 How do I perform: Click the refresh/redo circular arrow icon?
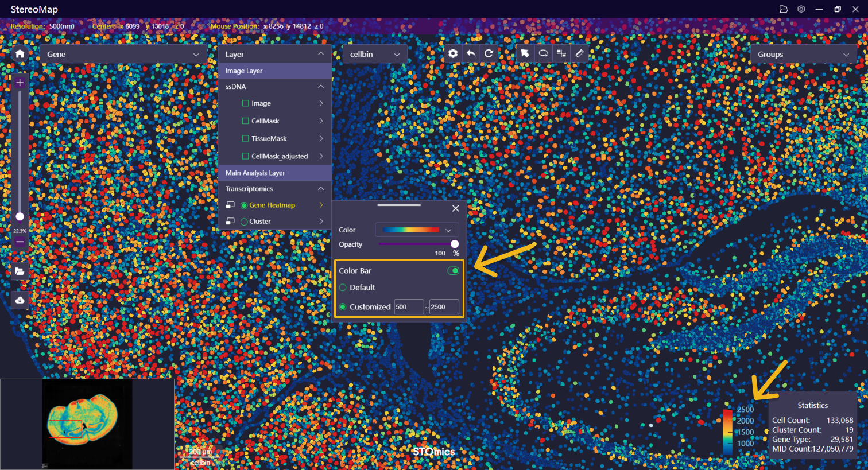(x=489, y=53)
